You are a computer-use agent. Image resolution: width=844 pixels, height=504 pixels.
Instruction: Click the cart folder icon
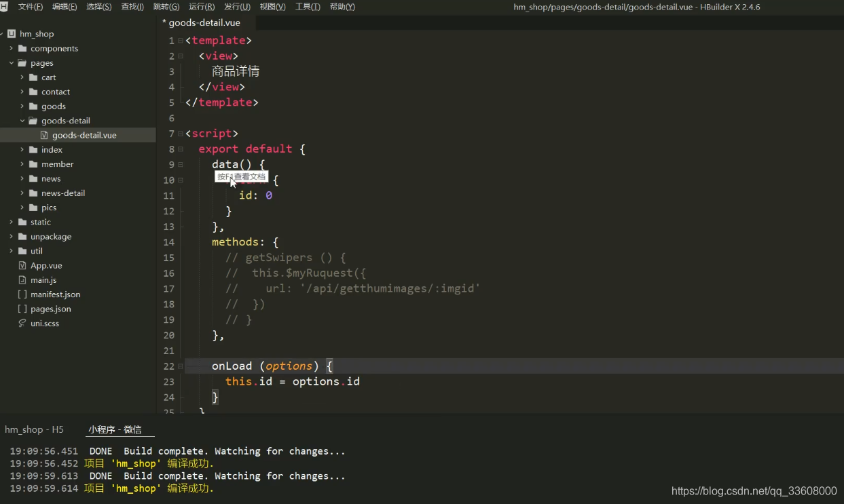33,77
